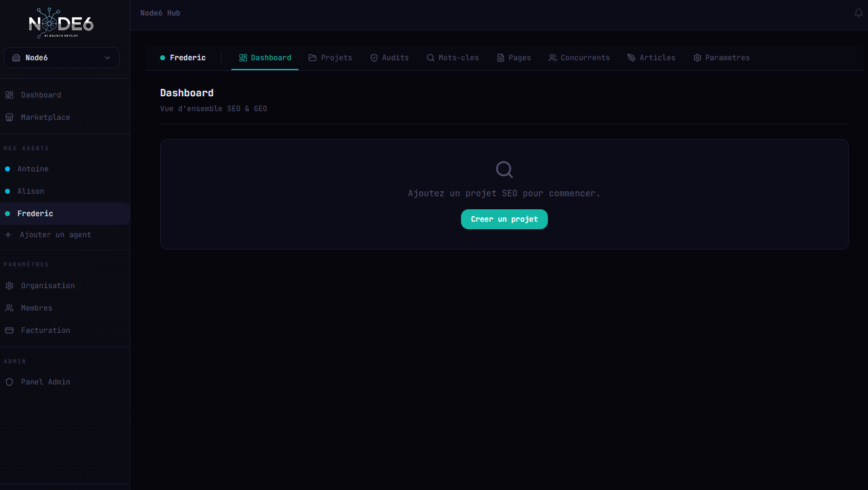Image resolution: width=868 pixels, height=490 pixels.
Task: Toggle Alison agent's status indicator
Action: (7, 191)
